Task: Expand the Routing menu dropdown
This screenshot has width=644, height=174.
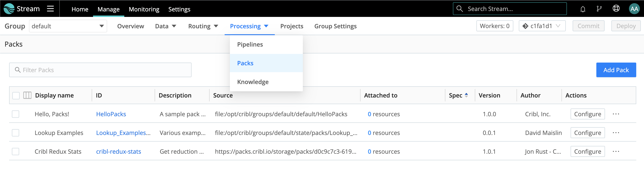Action: (x=203, y=26)
